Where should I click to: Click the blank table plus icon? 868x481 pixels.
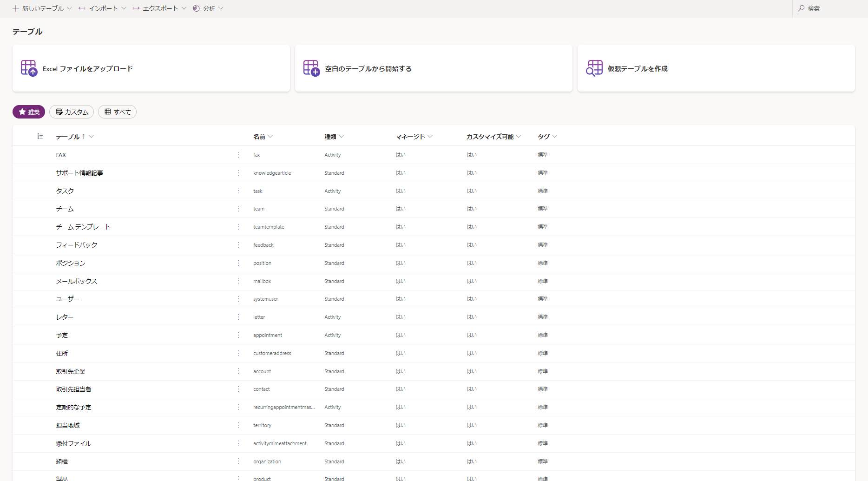(311, 68)
